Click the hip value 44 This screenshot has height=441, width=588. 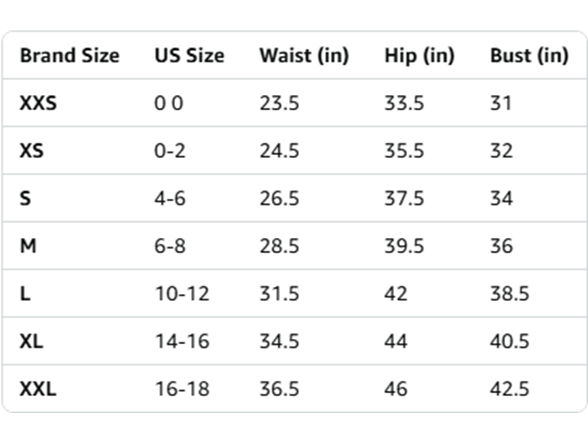396,341
